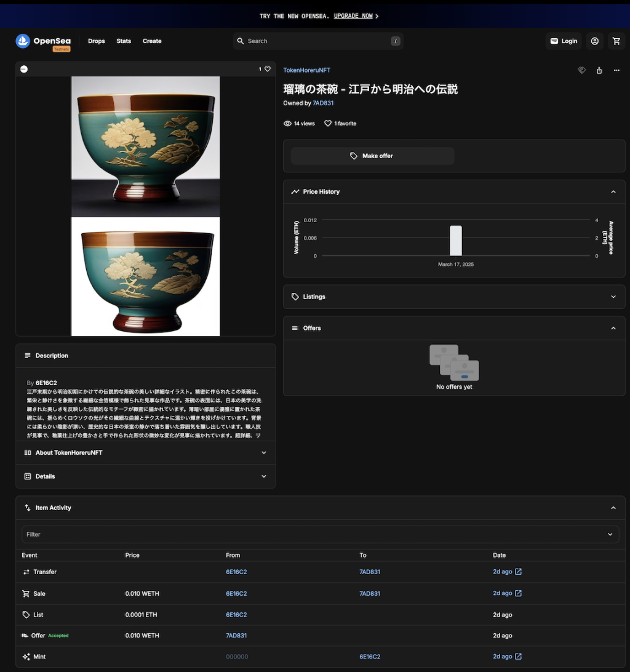Viewport: 630px width, 672px height.
Task: Click the Offer Accepted status label
Action: click(x=58, y=636)
